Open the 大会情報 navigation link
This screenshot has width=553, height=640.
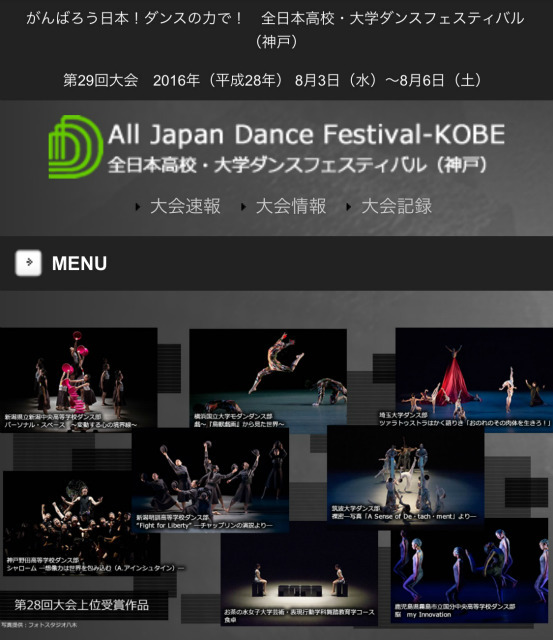[x=291, y=206]
